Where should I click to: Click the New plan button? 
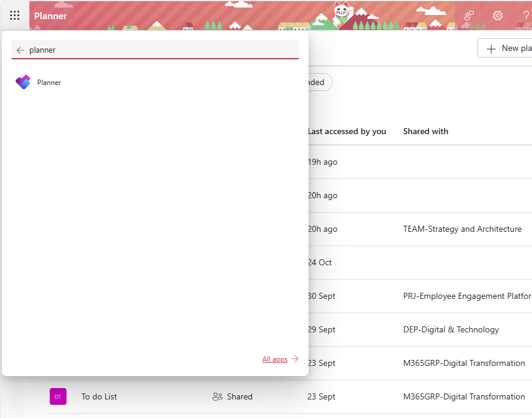point(505,48)
